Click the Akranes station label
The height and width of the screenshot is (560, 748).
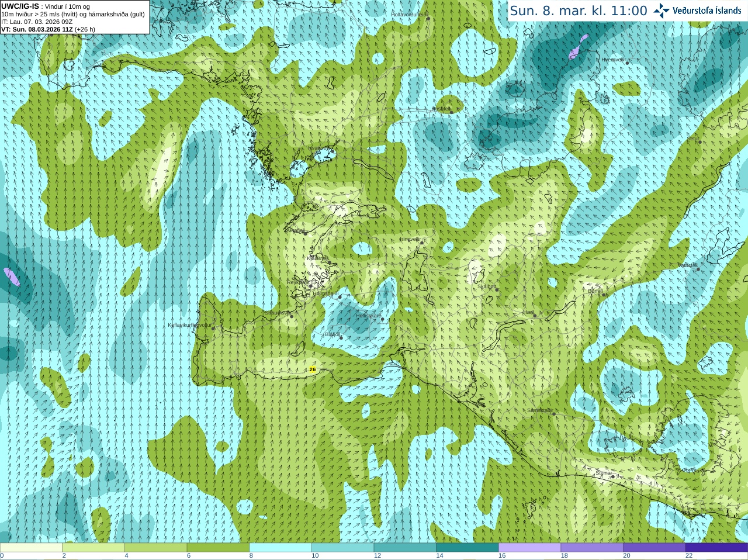point(297,230)
